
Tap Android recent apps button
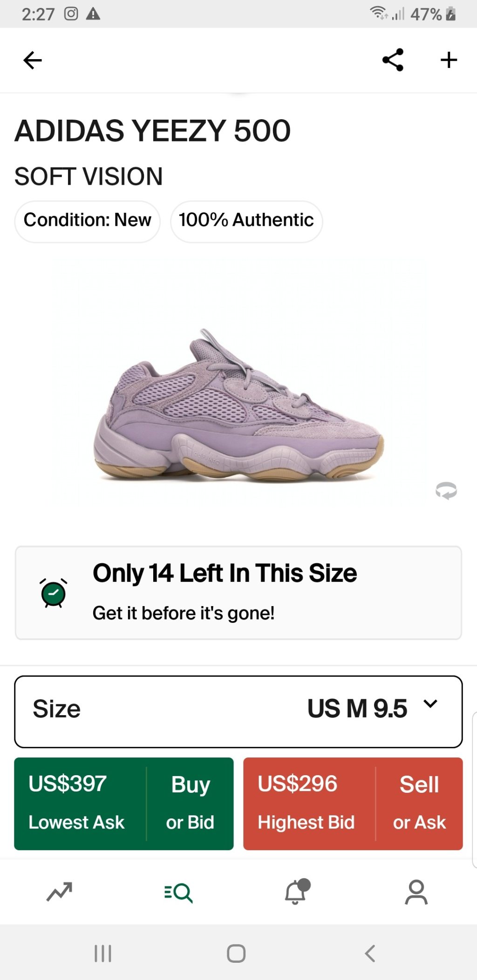[x=102, y=953]
